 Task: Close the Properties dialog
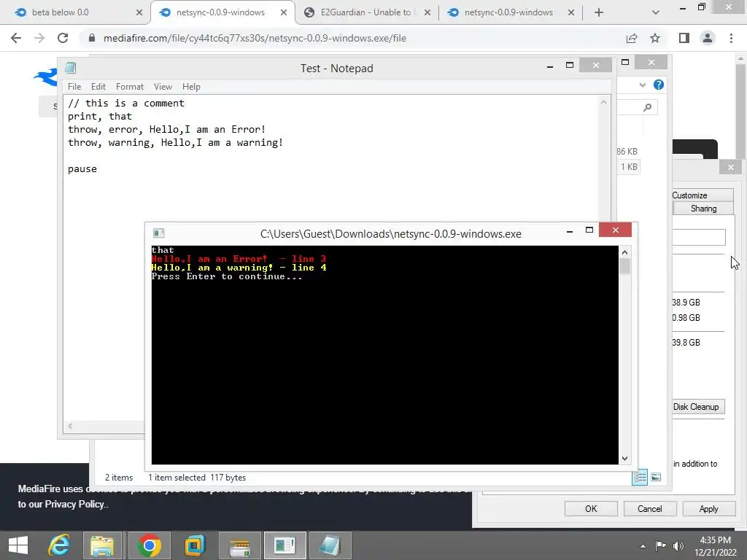point(731,167)
